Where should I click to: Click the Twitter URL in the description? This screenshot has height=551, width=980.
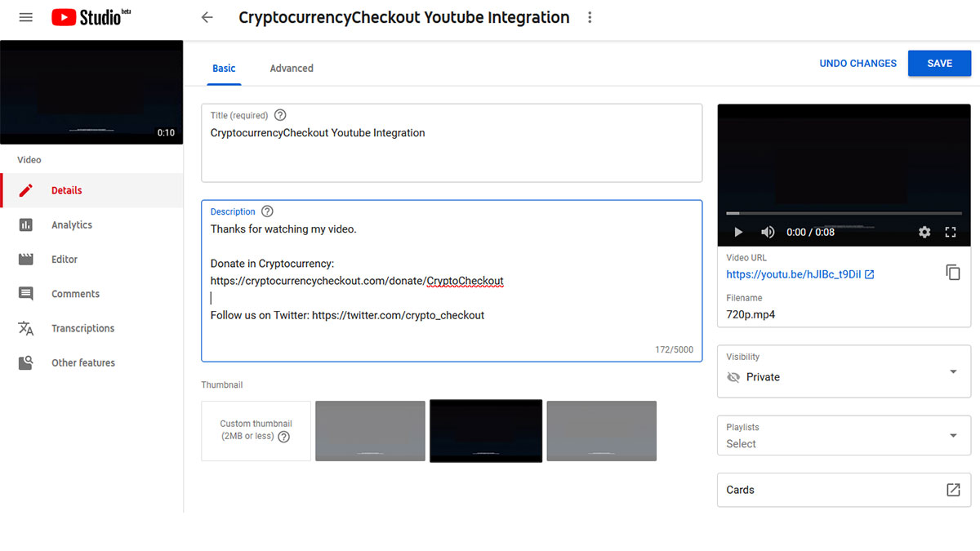(398, 315)
